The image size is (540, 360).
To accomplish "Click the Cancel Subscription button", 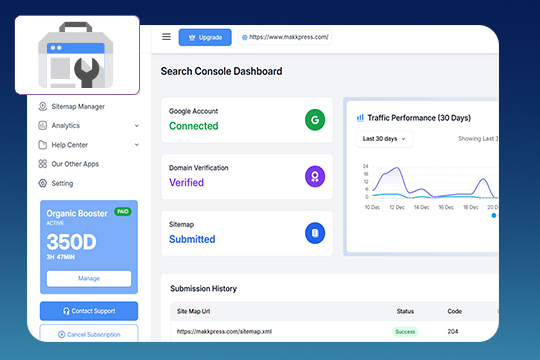I will coord(89,333).
